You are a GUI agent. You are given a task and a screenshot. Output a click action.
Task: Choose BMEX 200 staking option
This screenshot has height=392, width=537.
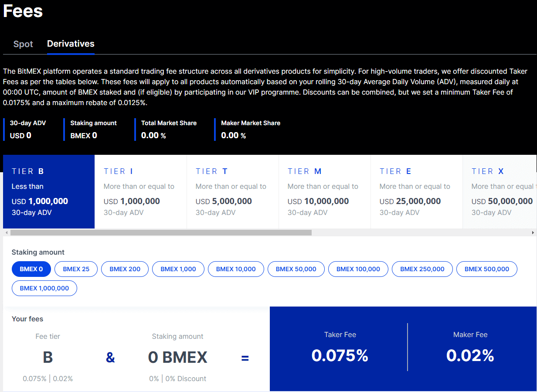[x=125, y=269]
